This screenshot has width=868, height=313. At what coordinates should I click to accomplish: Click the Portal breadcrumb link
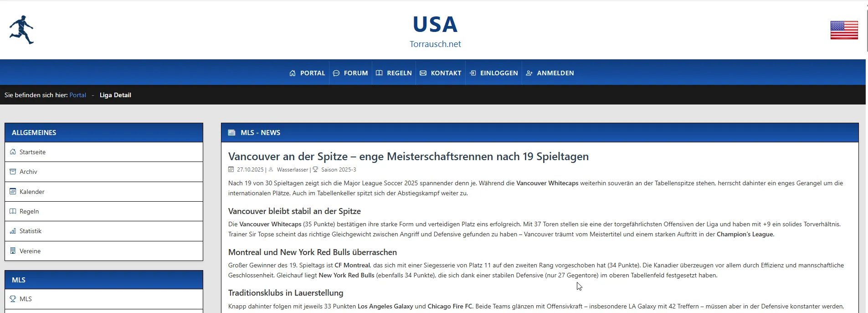point(78,95)
